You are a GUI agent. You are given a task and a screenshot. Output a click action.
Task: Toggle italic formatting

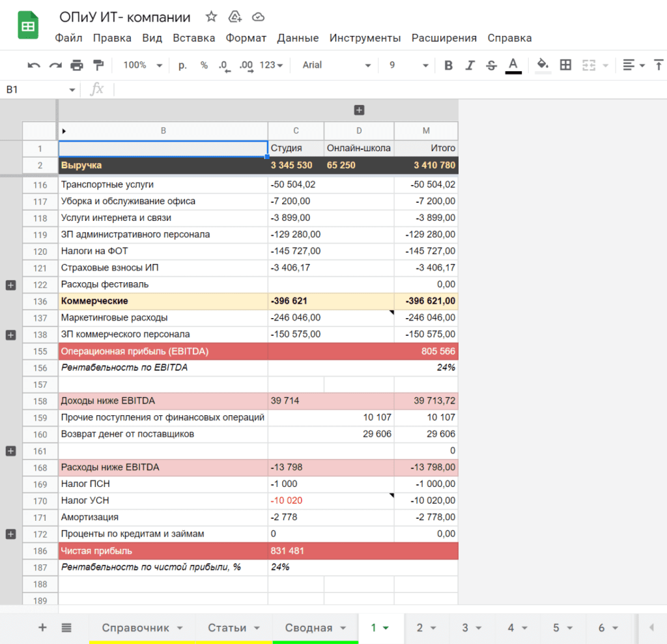coord(470,65)
